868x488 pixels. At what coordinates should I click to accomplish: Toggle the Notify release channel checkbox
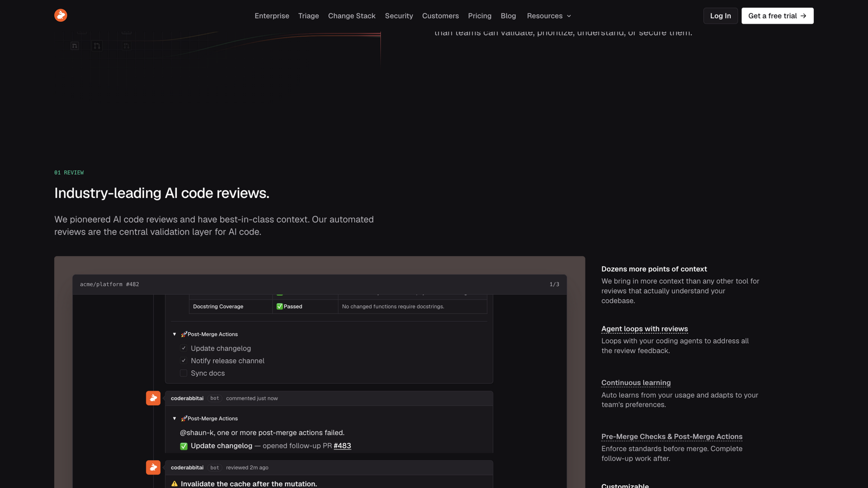pyautogui.click(x=184, y=361)
